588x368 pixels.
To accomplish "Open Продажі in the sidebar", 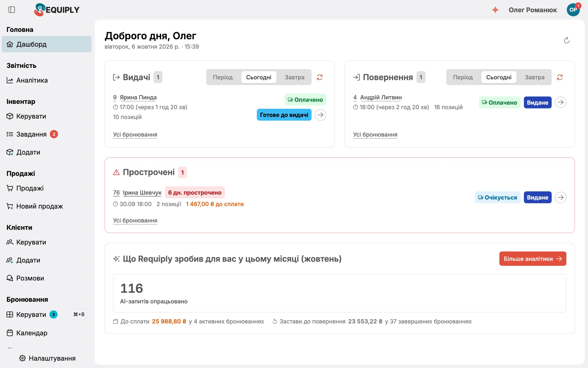I will (x=47, y=188).
